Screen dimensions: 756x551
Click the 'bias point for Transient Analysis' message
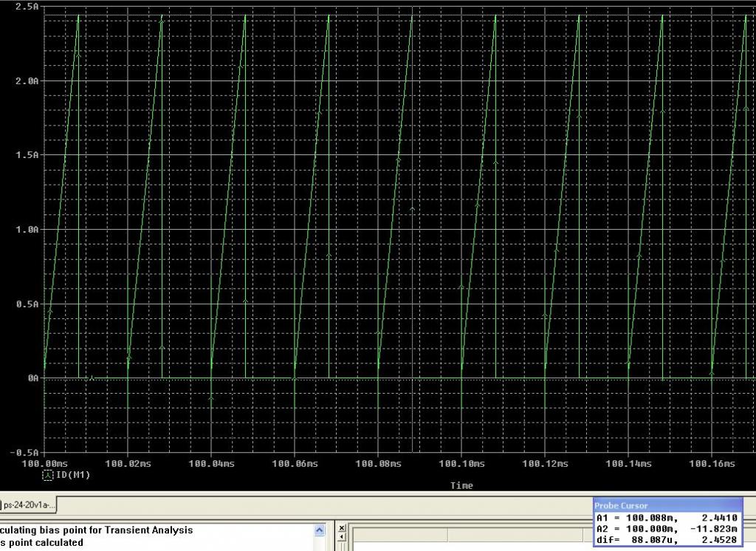(111, 530)
